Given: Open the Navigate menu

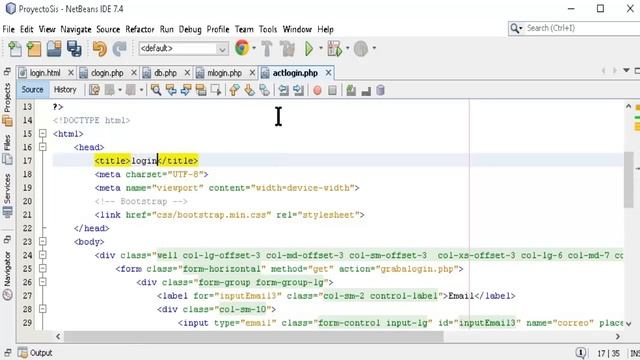Looking at the screenshot, I should (x=76, y=29).
